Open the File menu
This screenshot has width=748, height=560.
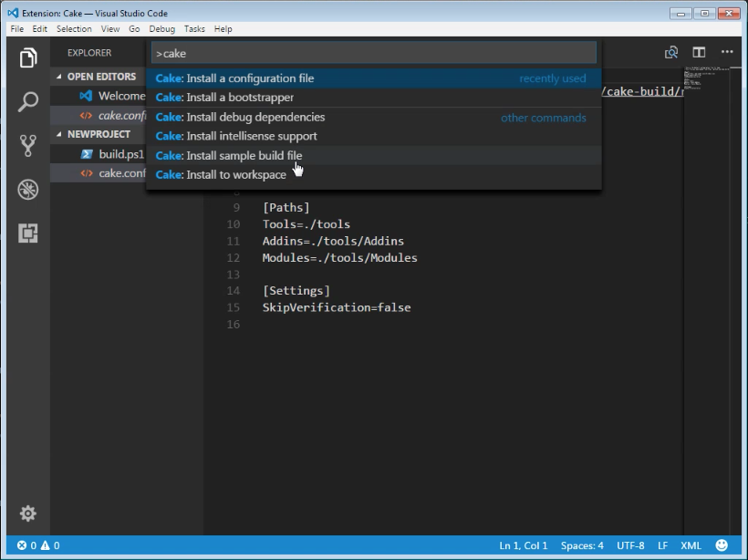[17, 29]
